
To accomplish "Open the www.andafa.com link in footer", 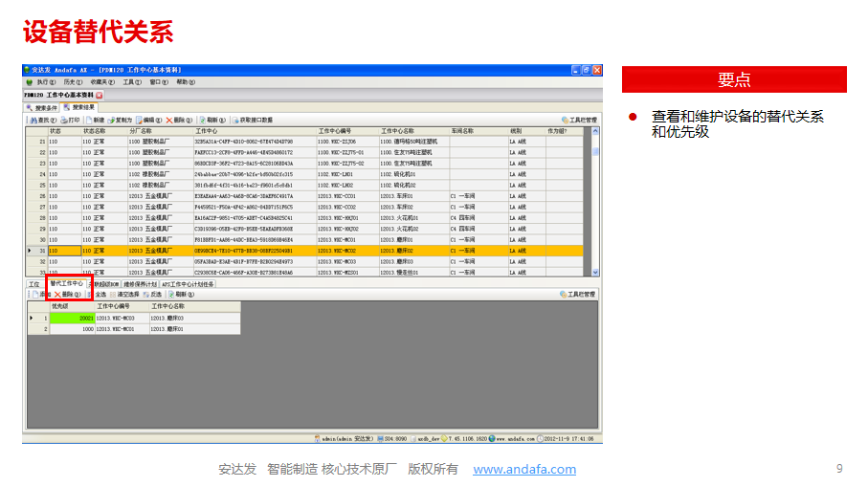I will pos(524,469).
